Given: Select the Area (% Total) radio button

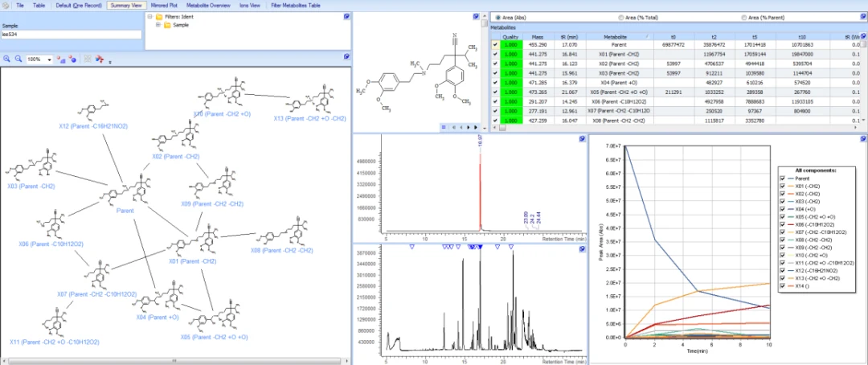Looking at the screenshot, I should [x=620, y=17].
